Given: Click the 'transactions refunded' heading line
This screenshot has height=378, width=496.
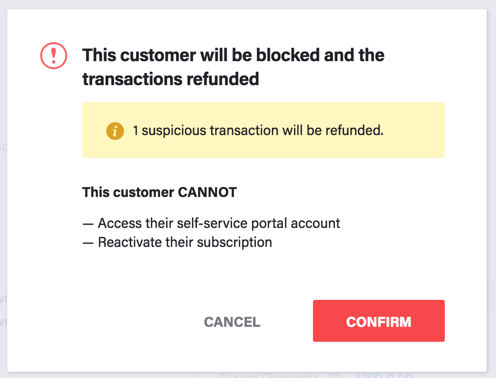Looking at the screenshot, I should (171, 79).
